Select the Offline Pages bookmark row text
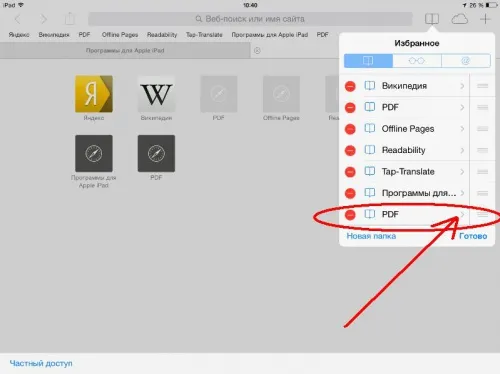500x374 pixels. point(408,129)
